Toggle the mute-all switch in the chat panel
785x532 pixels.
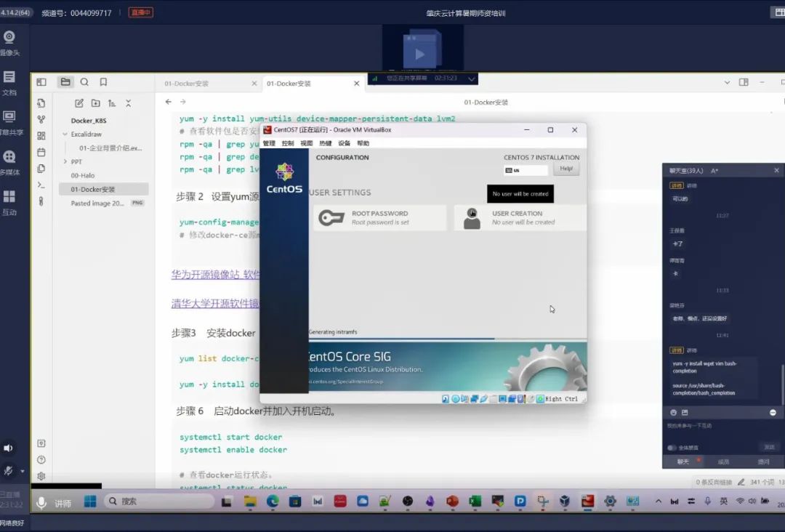pyautogui.click(x=672, y=448)
